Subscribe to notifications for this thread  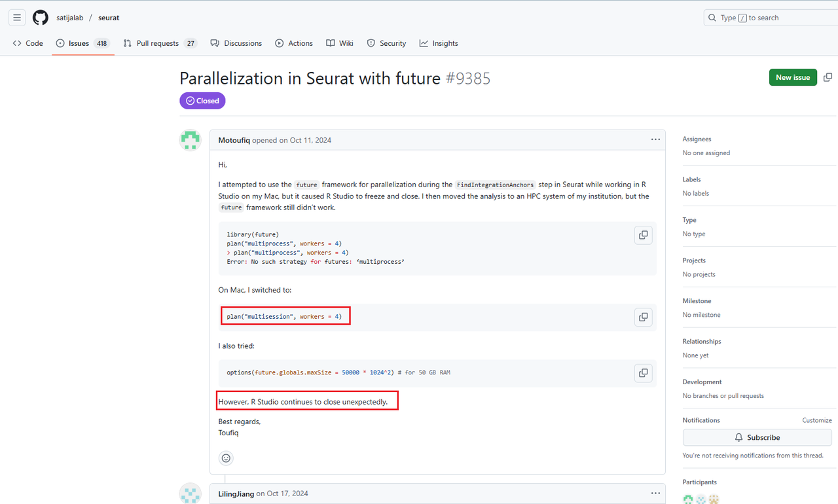757,437
